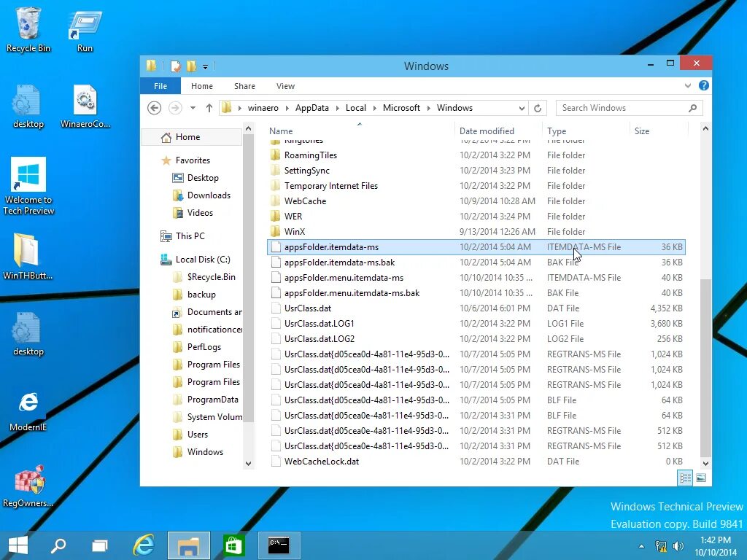Click the network icon in system tray
747x560 pixels.
coord(660,545)
